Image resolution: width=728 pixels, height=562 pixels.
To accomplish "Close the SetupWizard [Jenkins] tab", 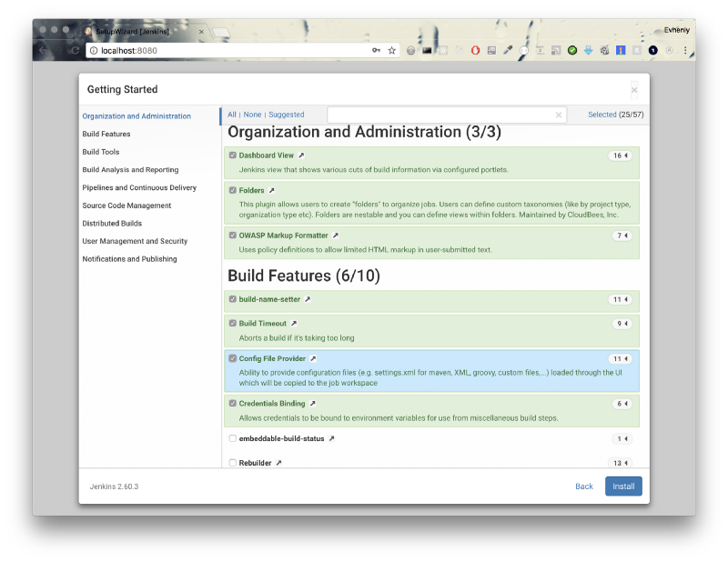I will pos(201,32).
